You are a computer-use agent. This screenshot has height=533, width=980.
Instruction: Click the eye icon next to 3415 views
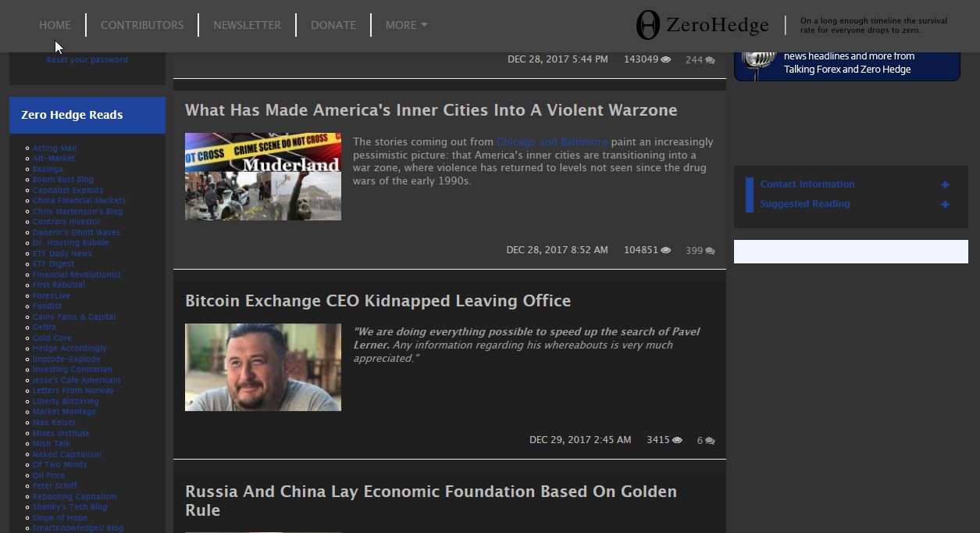click(x=676, y=439)
